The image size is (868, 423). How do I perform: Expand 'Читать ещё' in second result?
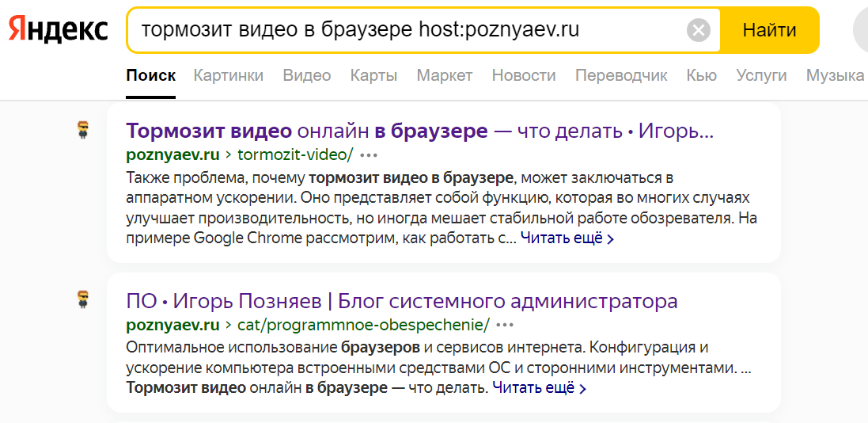[x=539, y=387]
